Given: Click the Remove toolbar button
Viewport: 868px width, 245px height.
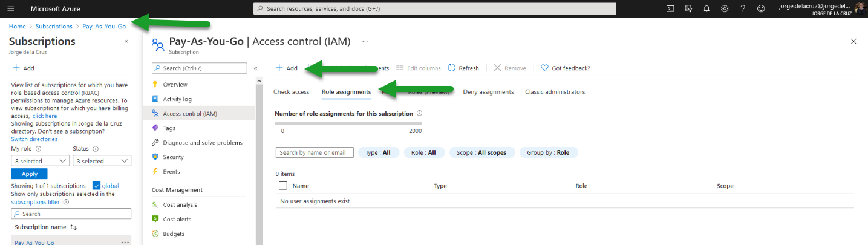Looking at the screenshot, I should (510, 68).
